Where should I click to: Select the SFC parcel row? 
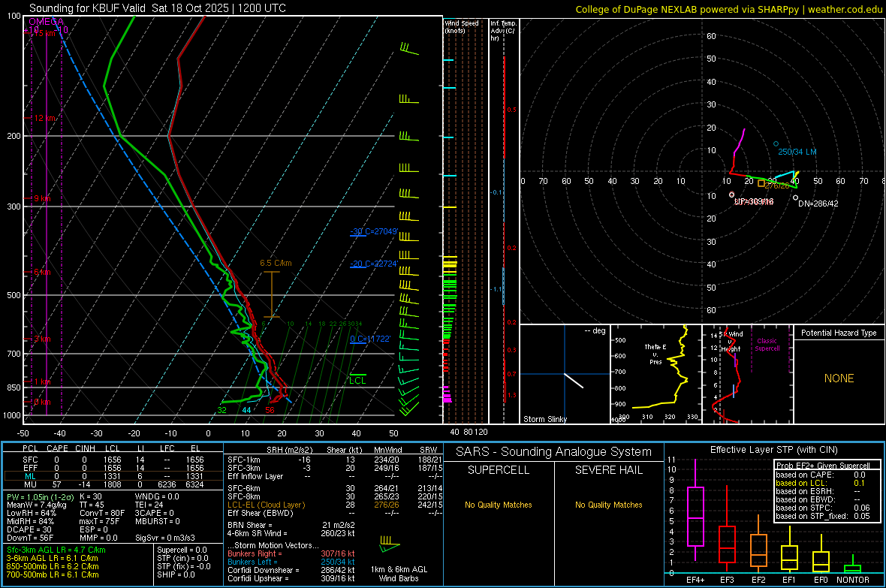coord(113,460)
